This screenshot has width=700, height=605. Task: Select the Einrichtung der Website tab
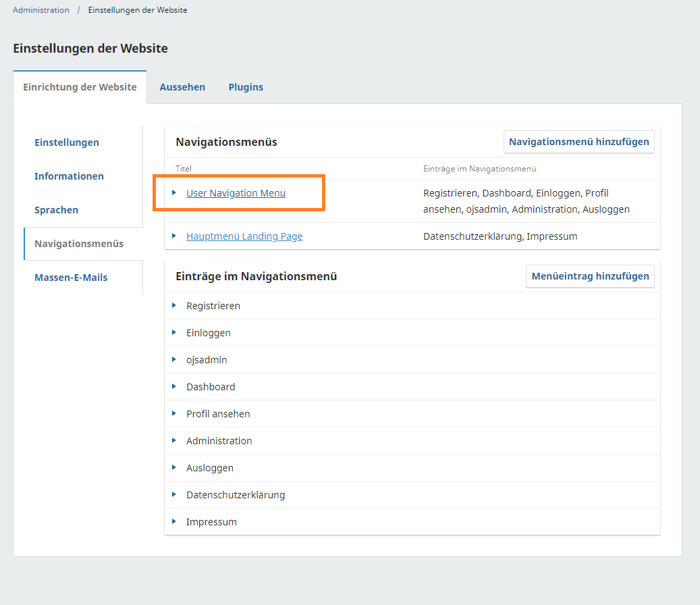tap(80, 87)
